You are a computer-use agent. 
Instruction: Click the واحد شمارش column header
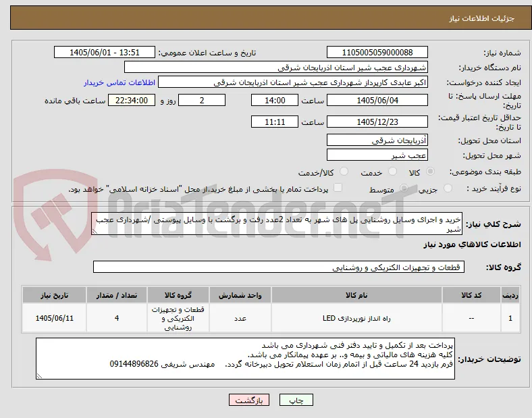click(x=240, y=295)
